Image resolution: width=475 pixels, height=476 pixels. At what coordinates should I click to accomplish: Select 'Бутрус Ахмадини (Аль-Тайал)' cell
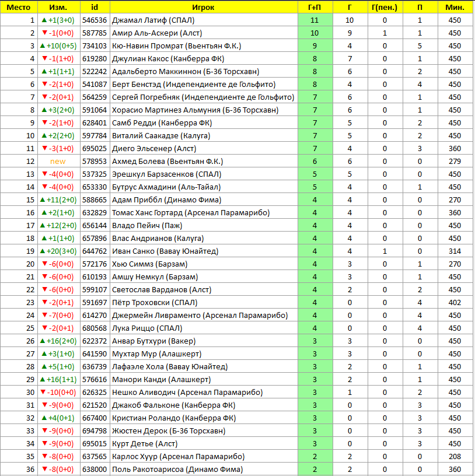point(204,187)
